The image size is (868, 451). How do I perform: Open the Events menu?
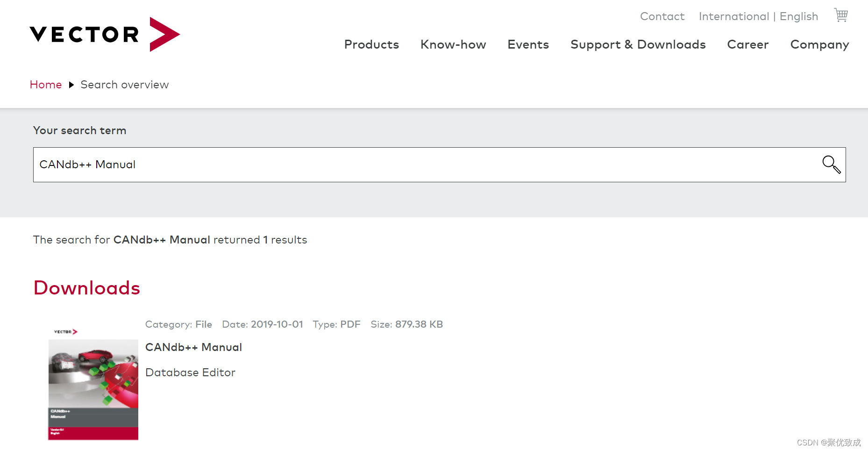[x=528, y=44]
